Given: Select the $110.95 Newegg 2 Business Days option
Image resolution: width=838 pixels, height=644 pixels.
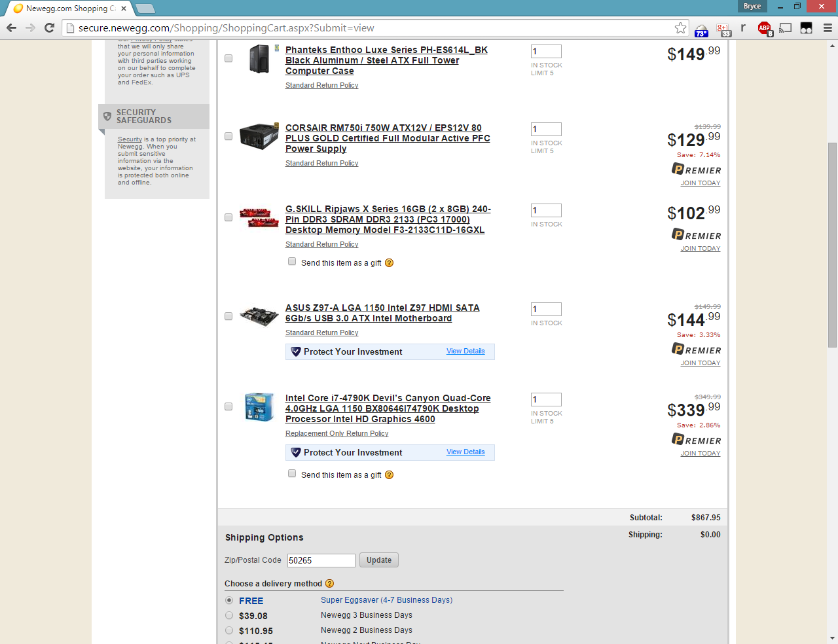Looking at the screenshot, I should (229, 631).
